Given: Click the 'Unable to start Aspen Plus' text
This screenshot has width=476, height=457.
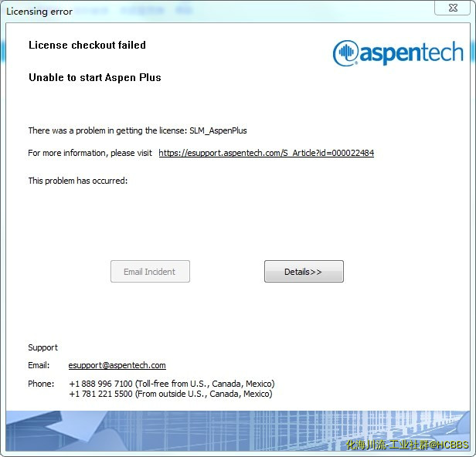Looking at the screenshot, I should point(95,78).
